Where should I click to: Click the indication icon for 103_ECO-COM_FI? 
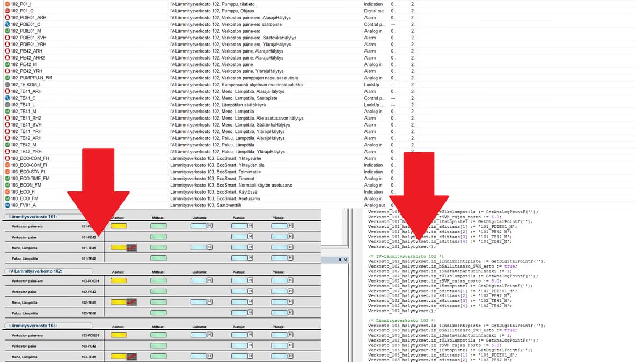(7, 165)
